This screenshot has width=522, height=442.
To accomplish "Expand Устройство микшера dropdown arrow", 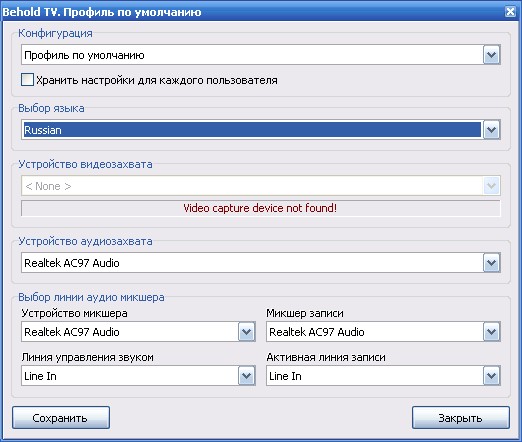I will point(246,332).
